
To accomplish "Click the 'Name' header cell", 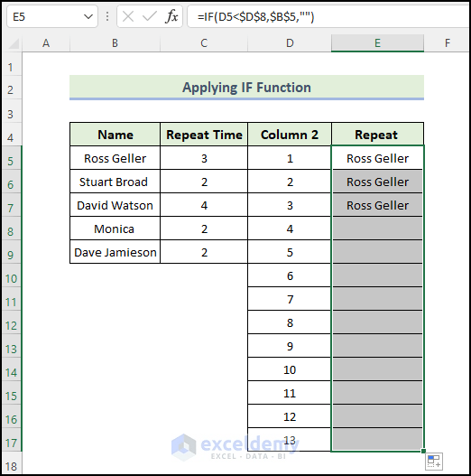I will pyautogui.click(x=115, y=135).
